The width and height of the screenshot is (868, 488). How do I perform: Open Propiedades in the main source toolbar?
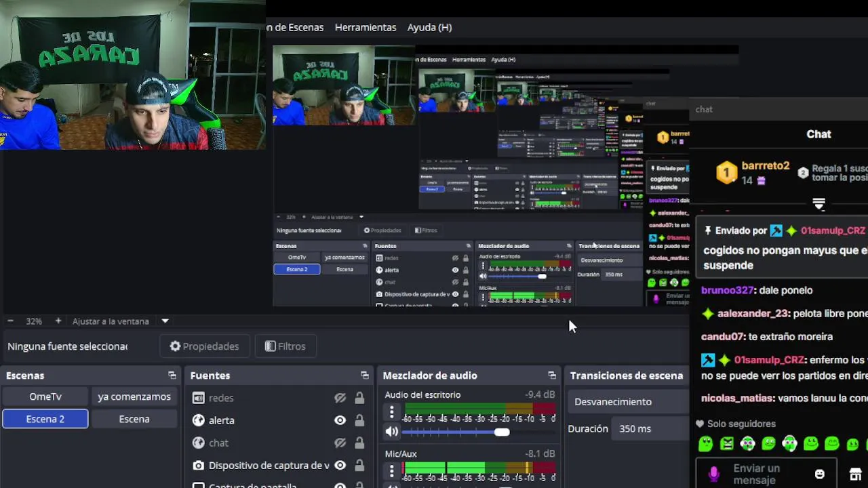(204, 346)
